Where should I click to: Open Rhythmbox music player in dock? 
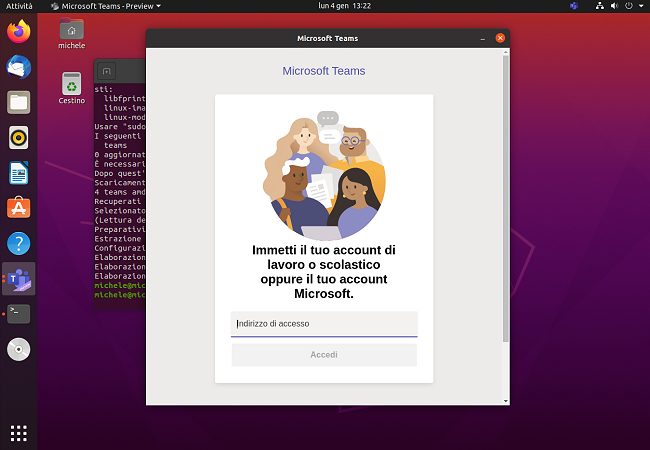(19, 138)
